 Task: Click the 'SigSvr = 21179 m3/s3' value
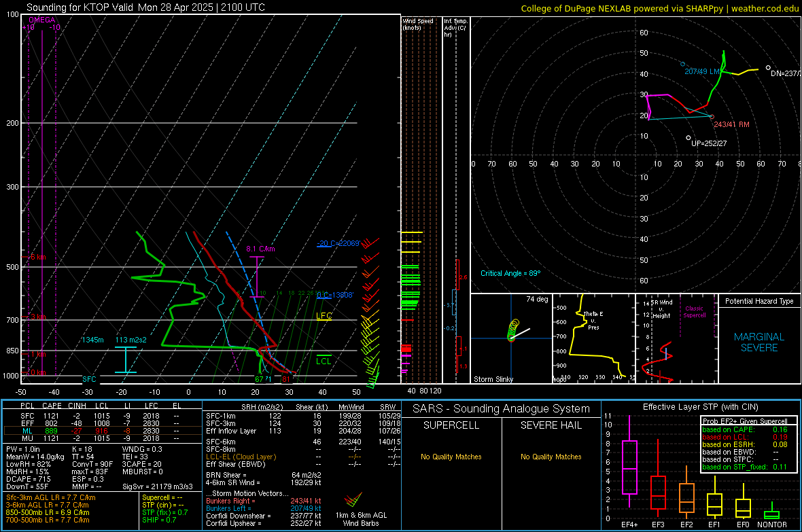pyautogui.click(x=158, y=486)
